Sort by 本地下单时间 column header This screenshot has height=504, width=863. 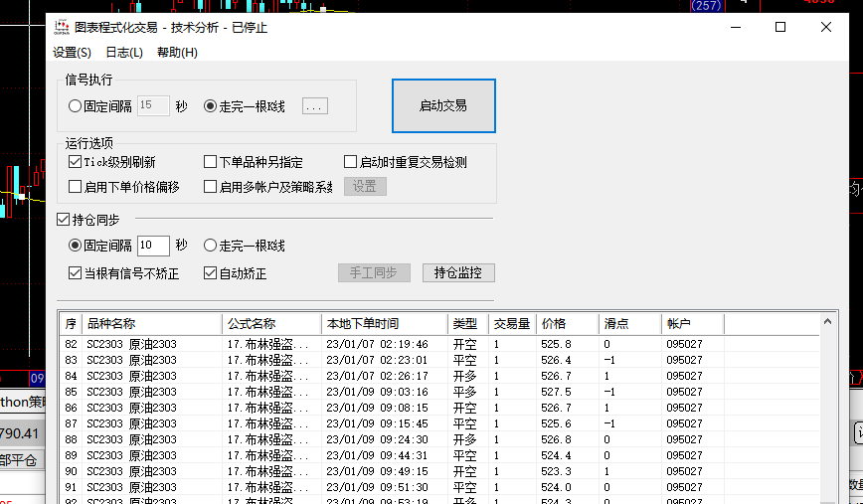coord(385,323)
